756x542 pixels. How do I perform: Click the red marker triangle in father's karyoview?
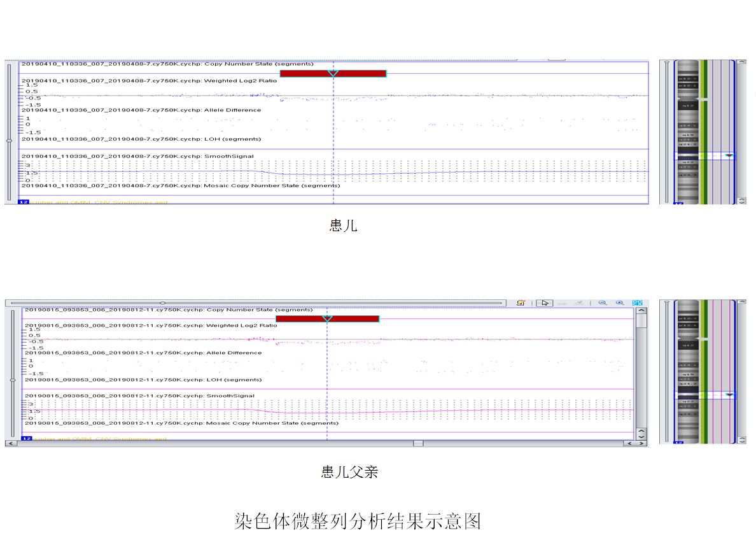(x=729, y=395)
